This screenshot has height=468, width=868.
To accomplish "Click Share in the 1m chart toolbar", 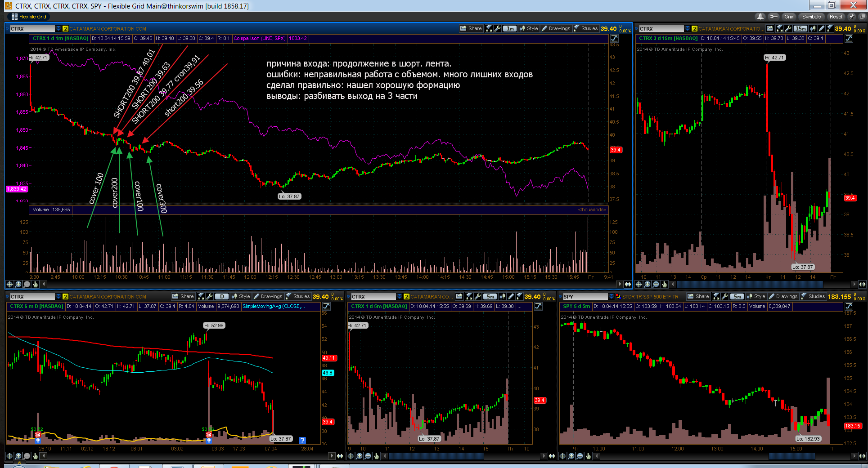I will 471,28.
